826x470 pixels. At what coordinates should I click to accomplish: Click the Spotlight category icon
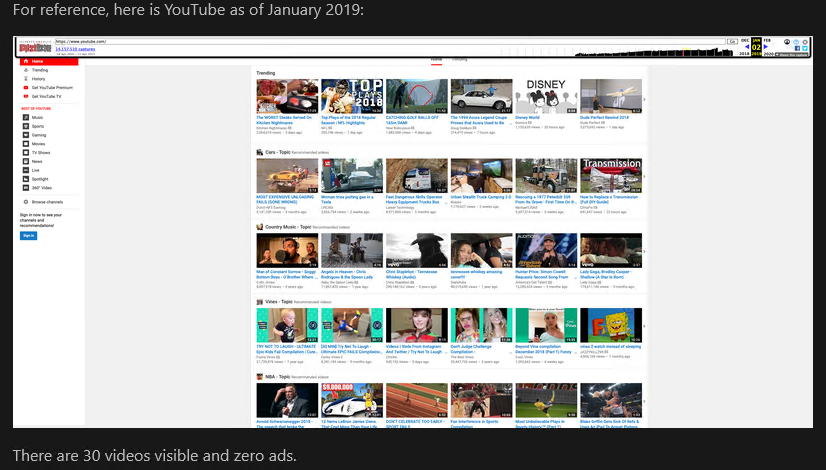[x=26, y=179]
